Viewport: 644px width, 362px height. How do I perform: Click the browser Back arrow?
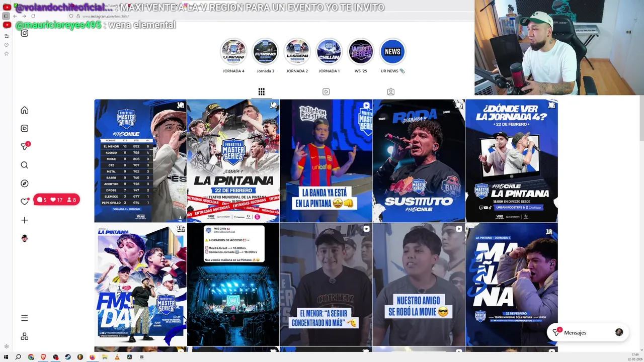tap(15, 16)
